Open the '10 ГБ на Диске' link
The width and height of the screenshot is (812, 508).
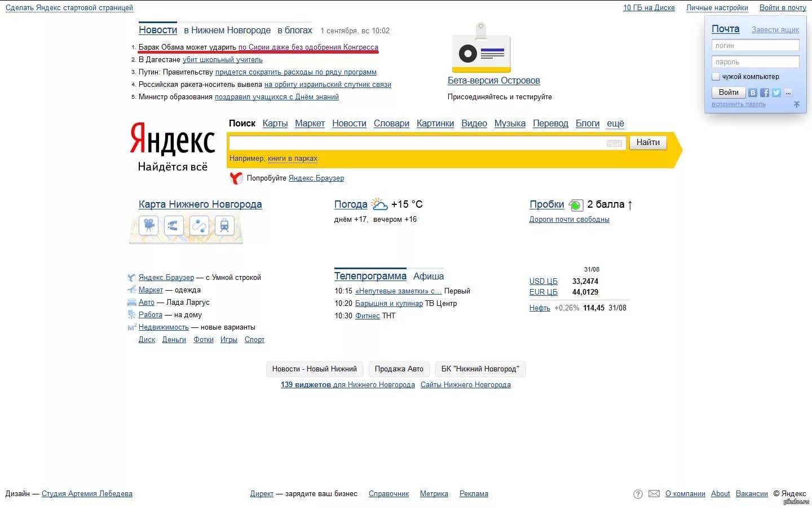[649, 8]
